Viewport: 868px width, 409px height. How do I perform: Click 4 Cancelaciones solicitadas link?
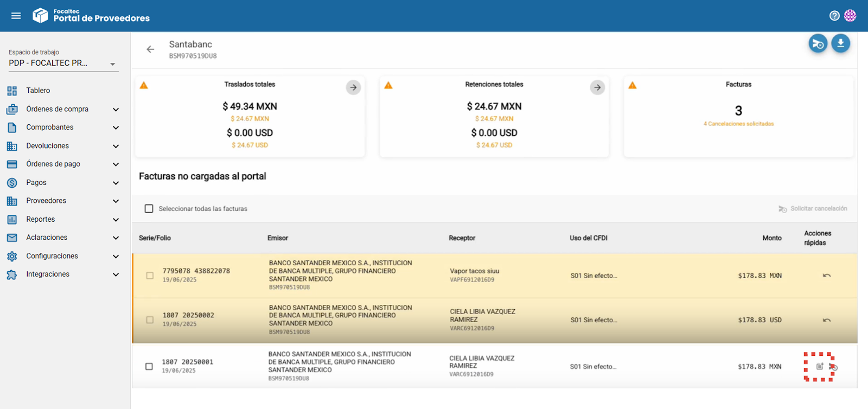(x=738, y=124)
